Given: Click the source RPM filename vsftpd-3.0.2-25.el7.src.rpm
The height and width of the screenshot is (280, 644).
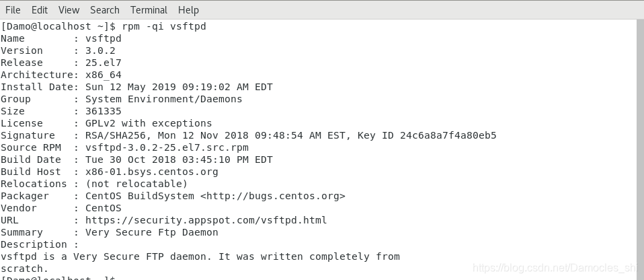Looking at the screenshot, I should (167, 147).
